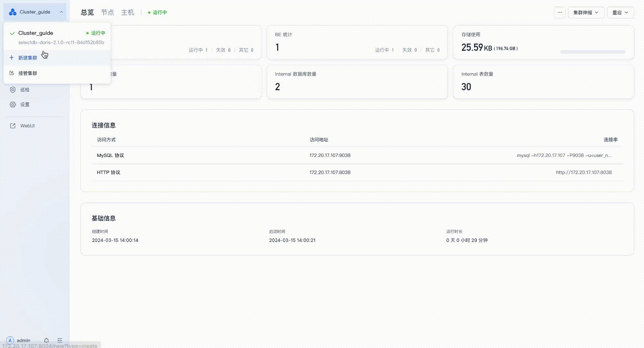Click the storage usage progress bar

pyautogui.click(x=593, y=52)
